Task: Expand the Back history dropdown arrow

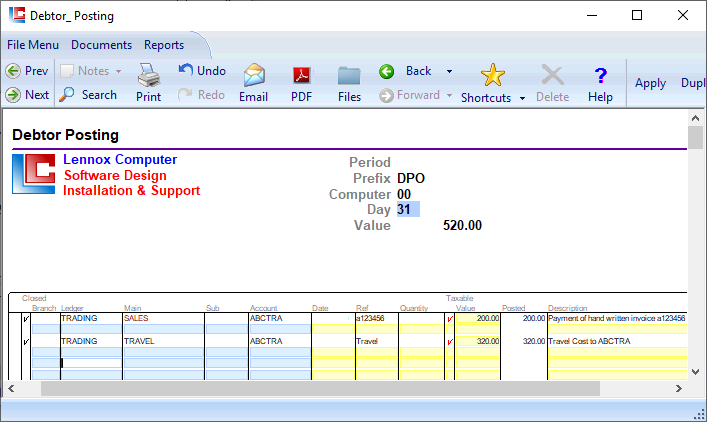Action: click(x=449, y=72)
